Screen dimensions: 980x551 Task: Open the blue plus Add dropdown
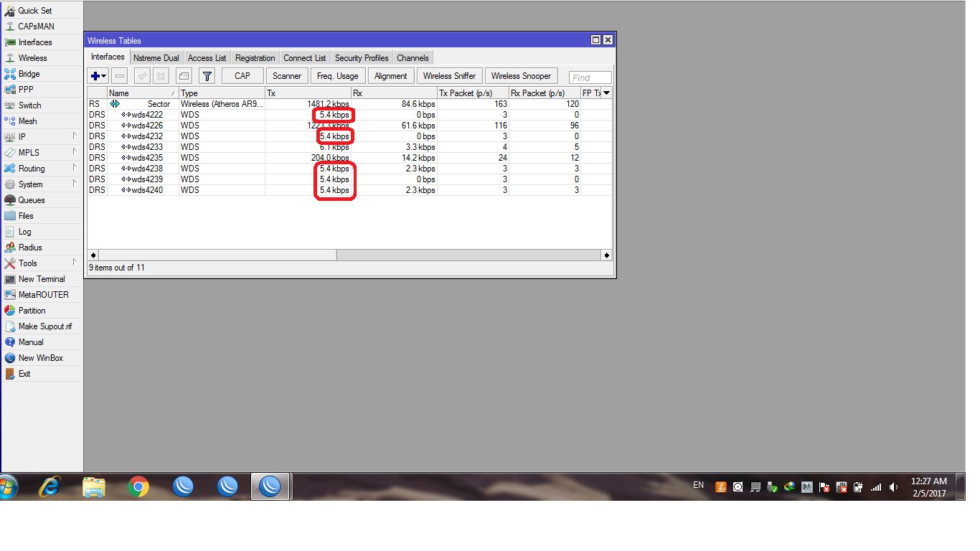pyautogui.click(x=98, y=76)
